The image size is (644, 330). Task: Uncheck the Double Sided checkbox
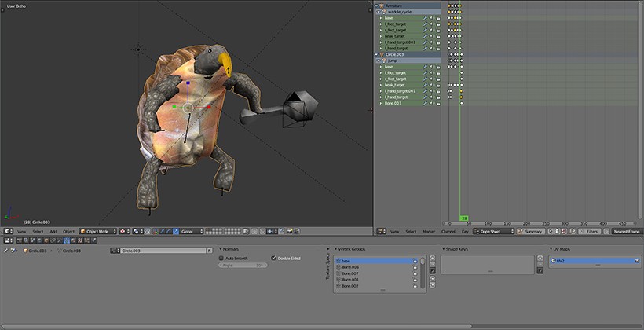point(273,258)
